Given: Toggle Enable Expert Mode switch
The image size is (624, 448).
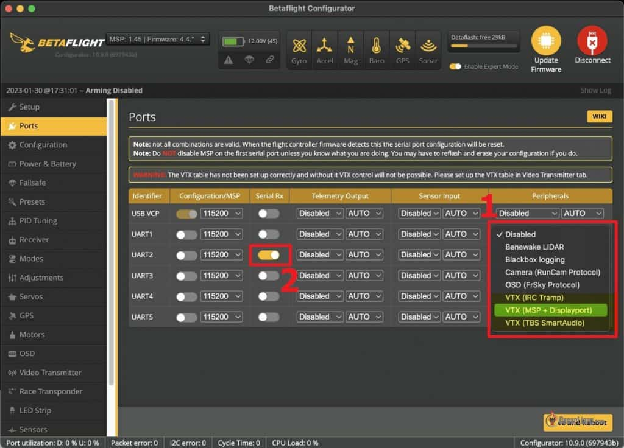Looking at the screenshot, I should click(x=455, y=66).
